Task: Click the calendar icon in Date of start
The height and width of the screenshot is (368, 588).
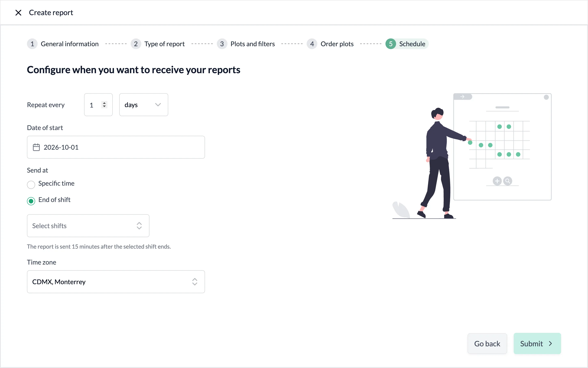Action: click(x=36, y=147)
